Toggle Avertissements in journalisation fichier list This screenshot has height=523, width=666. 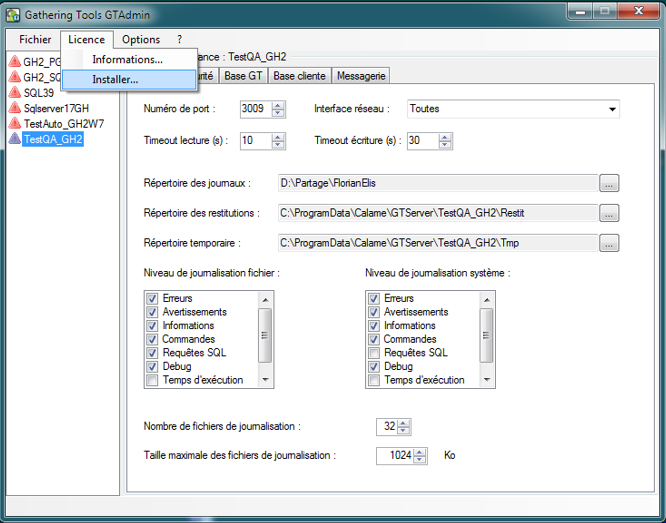coord(152,312)
